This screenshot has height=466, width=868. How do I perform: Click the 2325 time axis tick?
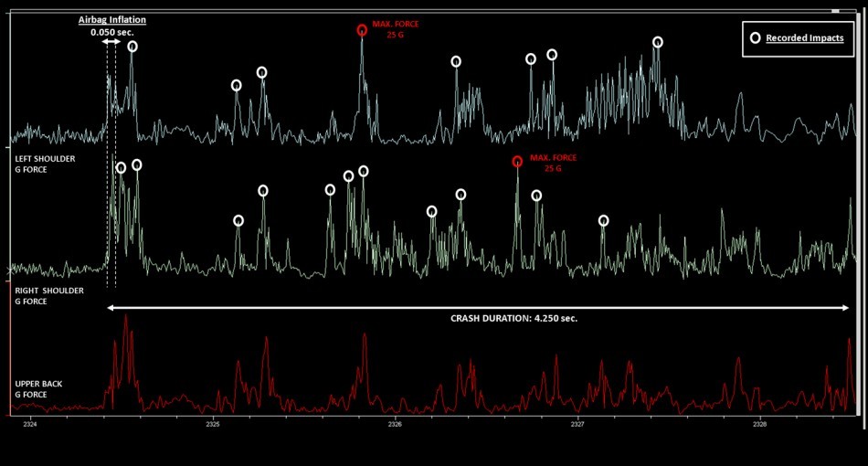tap(213, 425)
